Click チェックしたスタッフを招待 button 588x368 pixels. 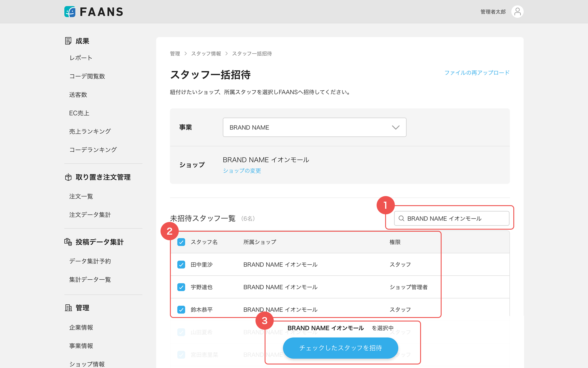point(340,348)
